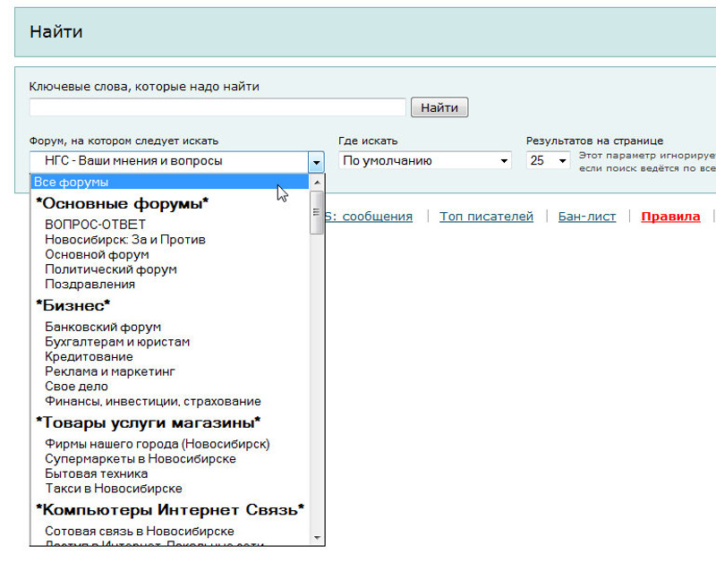
Task: Click the keywords search input field
Action: [x=217, y=107]
